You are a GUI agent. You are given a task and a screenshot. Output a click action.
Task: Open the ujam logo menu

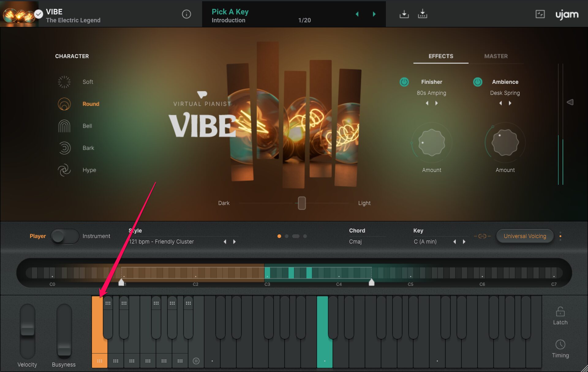point(567,15)
